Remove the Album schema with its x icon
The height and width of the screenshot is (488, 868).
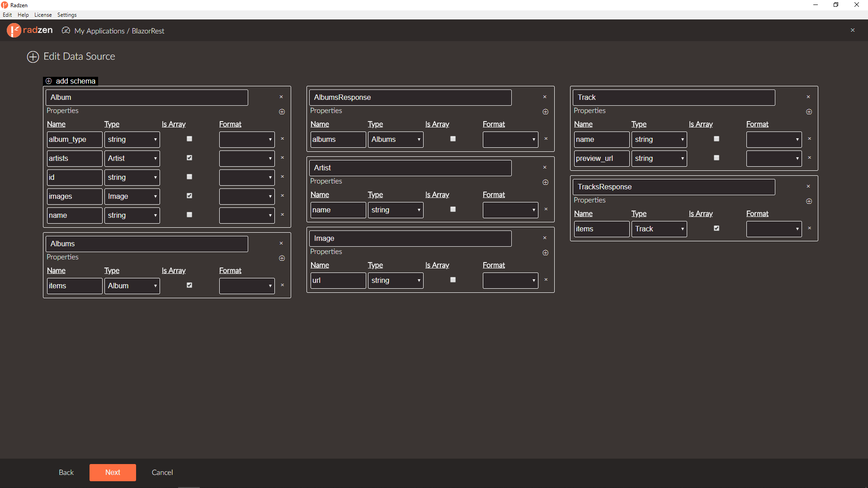click(x=281, y=97)
